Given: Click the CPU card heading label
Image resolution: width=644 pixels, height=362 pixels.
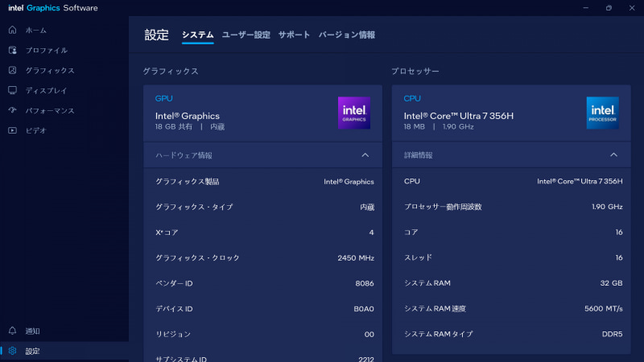Looking at the screenshot, I should point(412,98).
